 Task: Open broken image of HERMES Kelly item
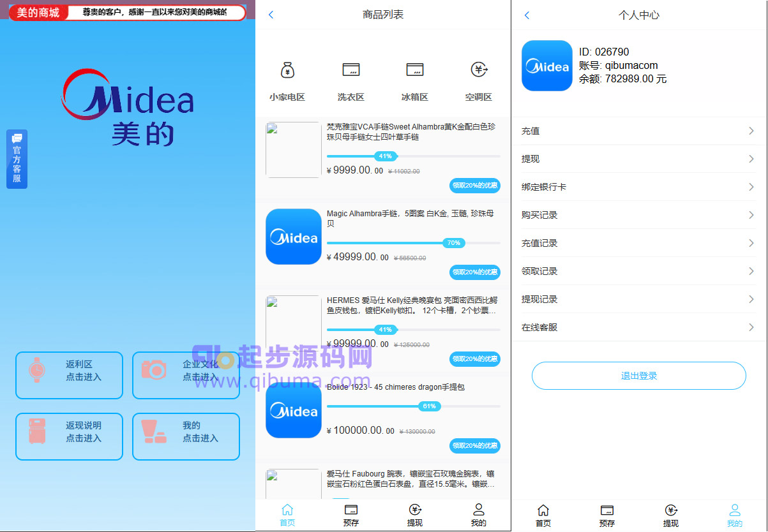coord(294,323)
